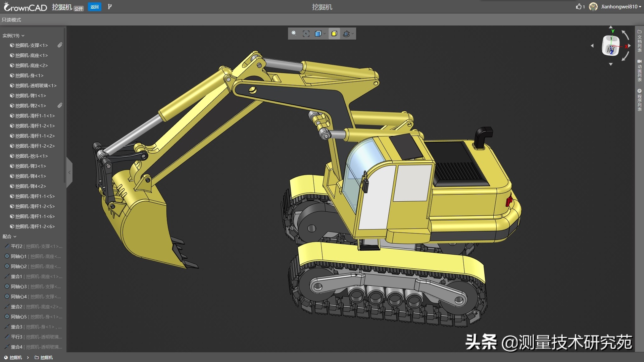Rotate view left with the left navigation arrow
The width and height of the screenshot is (644, 362).
(x=592, y=46)
